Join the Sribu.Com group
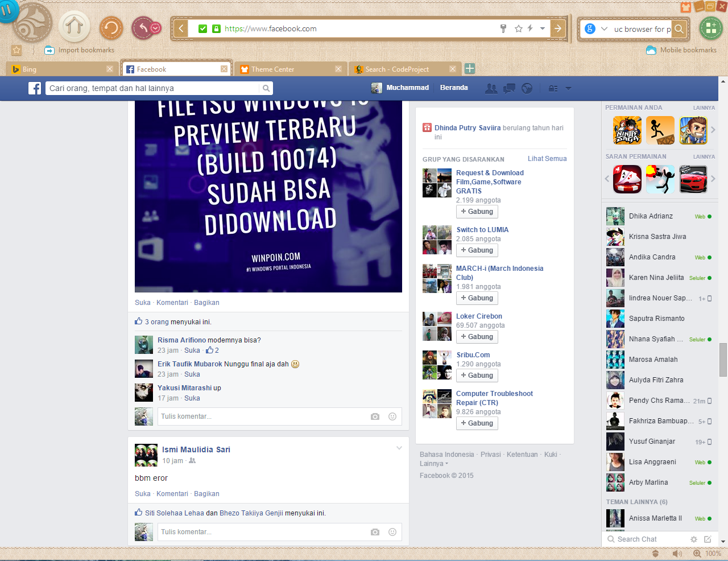 click(477, 376)
